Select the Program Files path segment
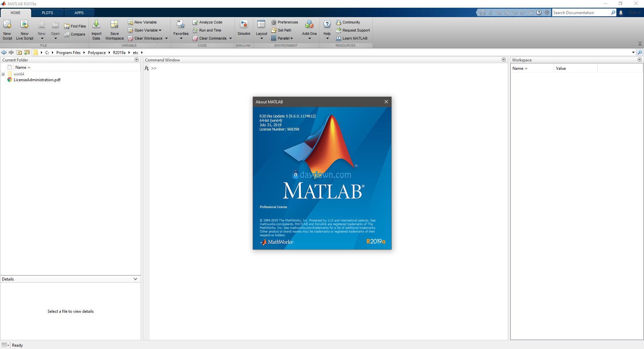Viewport: 644px width, 349px height. coord(68,53)
